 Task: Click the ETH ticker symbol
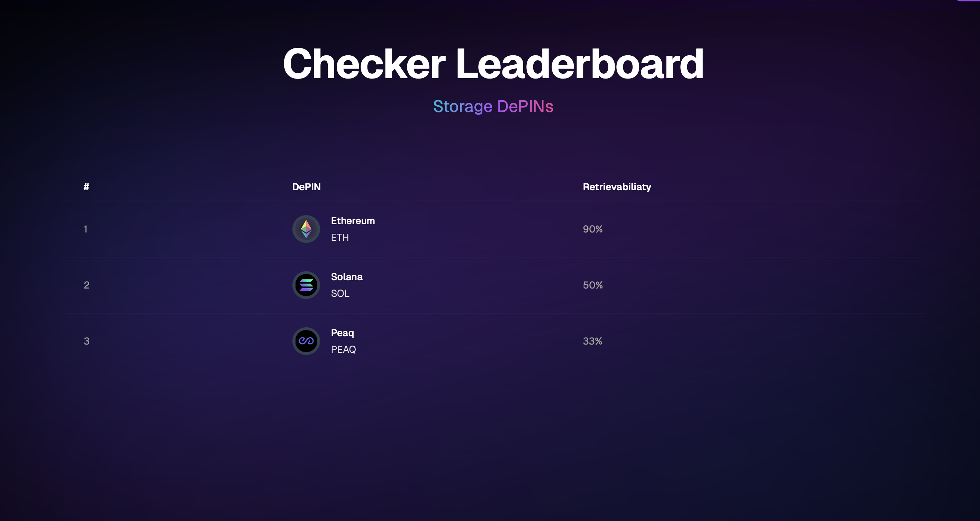click(339, 237)
